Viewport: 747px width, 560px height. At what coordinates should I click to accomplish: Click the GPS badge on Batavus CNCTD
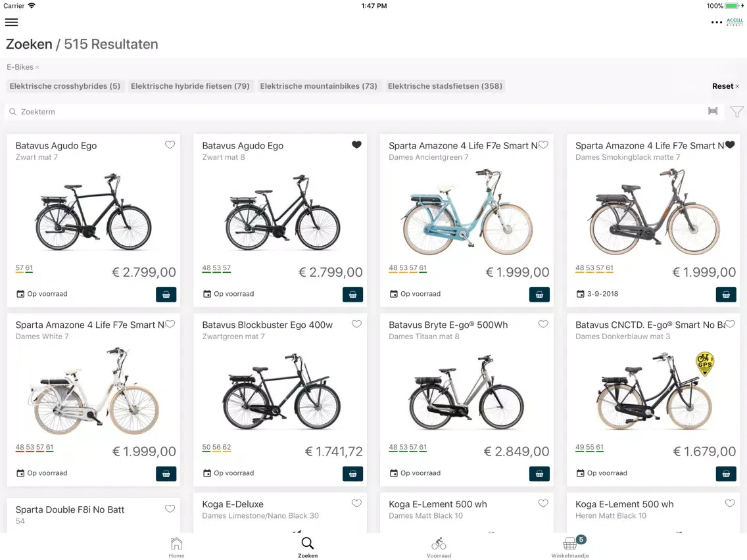pyautogui.click(x=704, y=363)
